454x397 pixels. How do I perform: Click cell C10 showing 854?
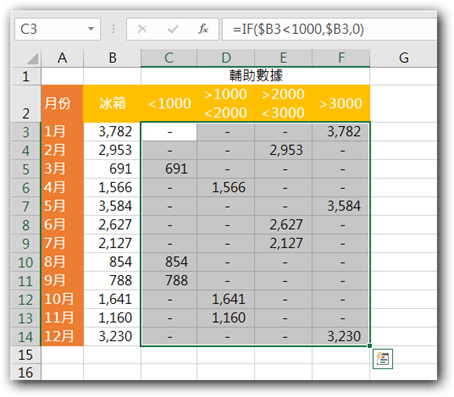169,262
